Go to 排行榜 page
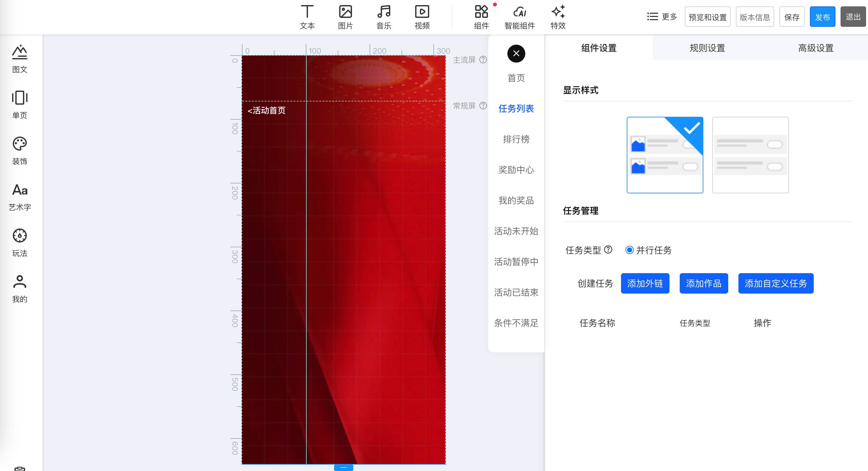 (x=516, y=139)
